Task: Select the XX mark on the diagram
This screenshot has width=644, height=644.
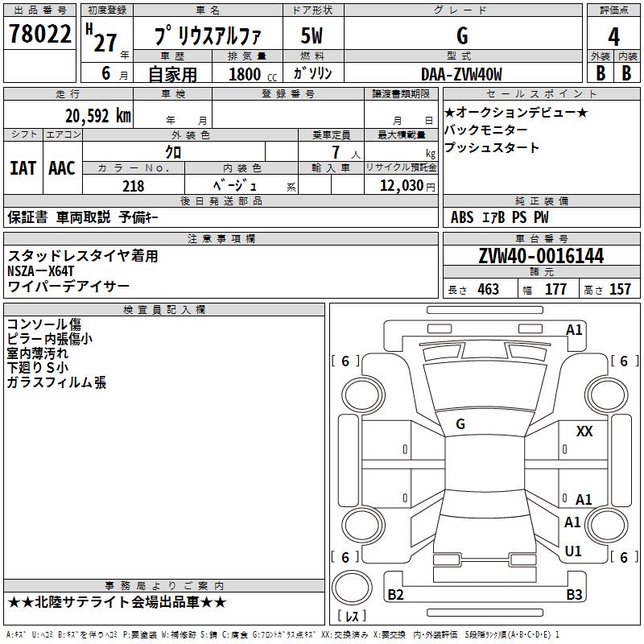Action: pos(584,431)
